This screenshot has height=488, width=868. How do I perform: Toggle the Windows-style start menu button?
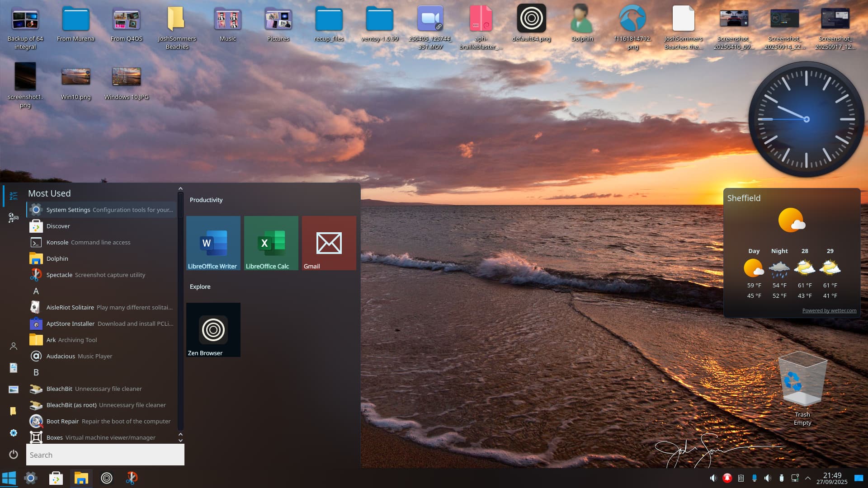click(9, 478)
